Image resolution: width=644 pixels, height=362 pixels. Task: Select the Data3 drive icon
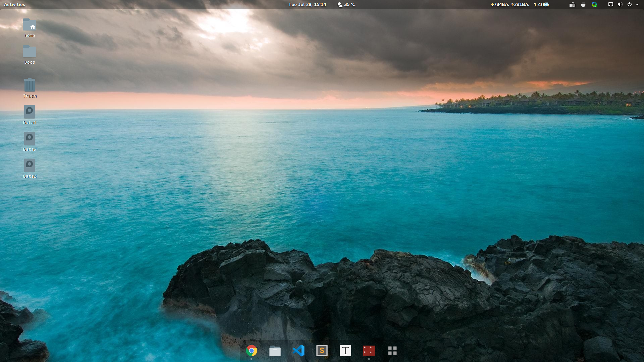pos(30,166)
